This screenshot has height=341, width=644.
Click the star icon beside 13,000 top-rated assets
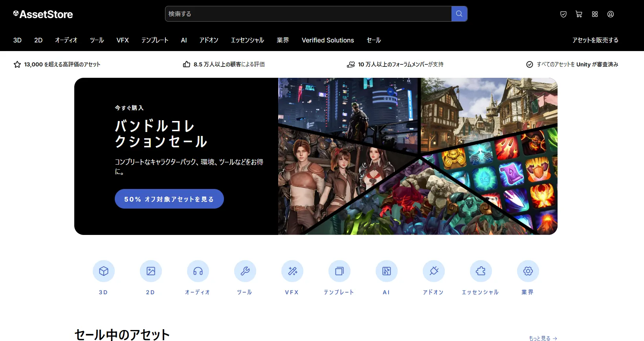(x=17, y=64)
